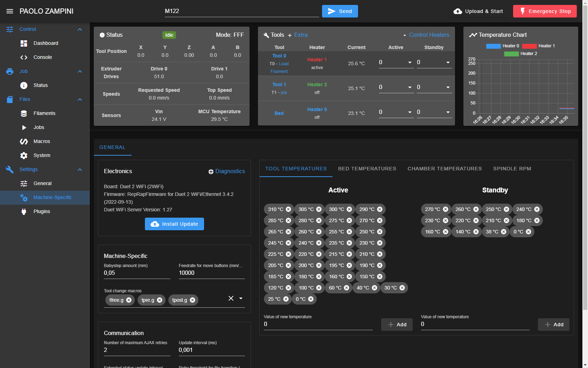Image resolution: width=588 pixels, height=368 pixels.
Task: Remove the 30 °C active temperature chip
Action: pyautogui.click(x=402, y=288)
